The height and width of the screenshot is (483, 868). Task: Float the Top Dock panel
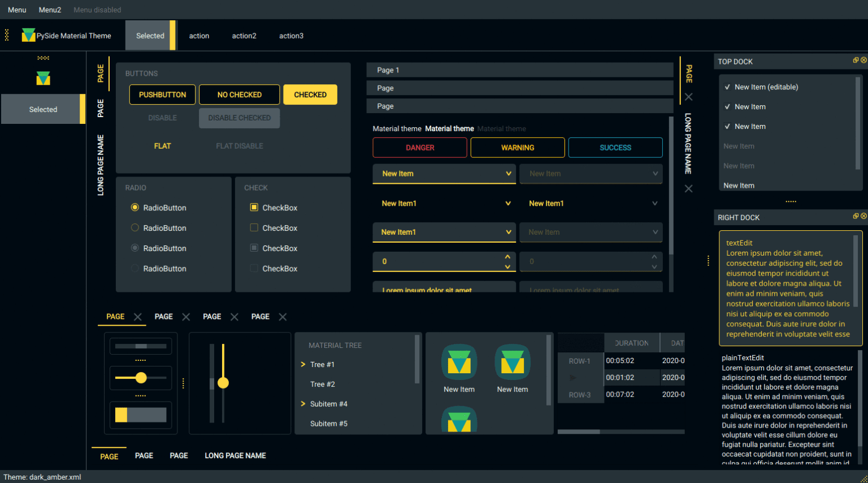856,60
